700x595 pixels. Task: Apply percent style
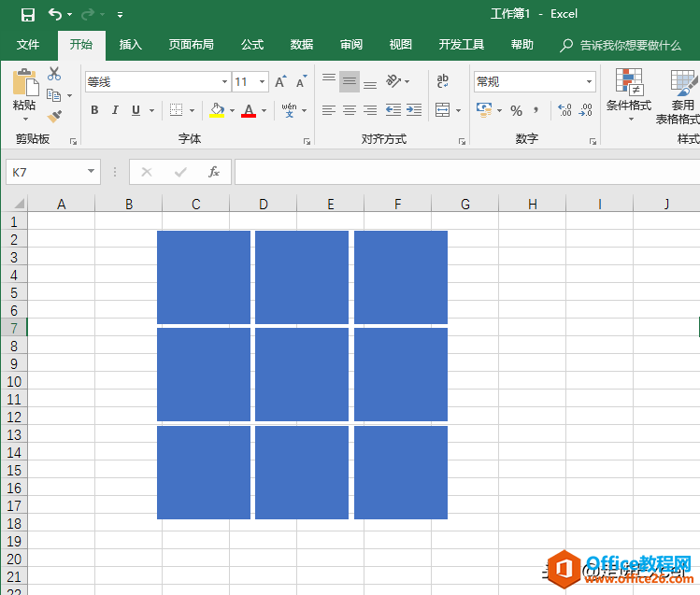pyautogui.click(x=517, y=110)
